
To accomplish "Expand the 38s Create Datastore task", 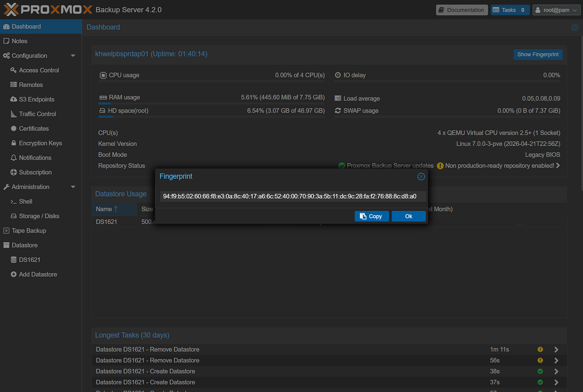I will click(556, 371).
